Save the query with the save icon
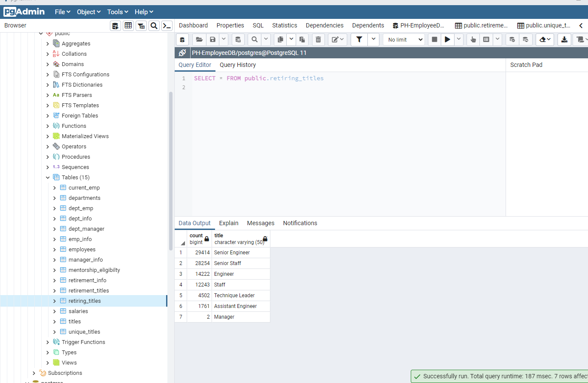This screenshot has width=588, height=383. point(212,39)
